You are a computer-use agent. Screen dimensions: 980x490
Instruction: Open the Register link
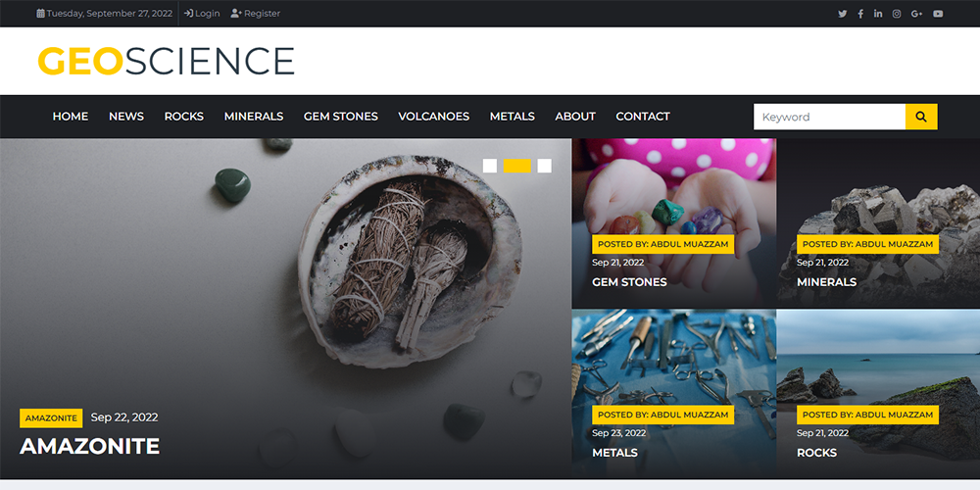256,14
